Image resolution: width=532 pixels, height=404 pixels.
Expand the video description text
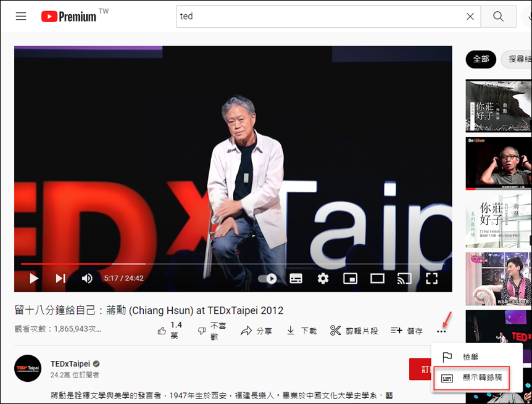[221, 395]
